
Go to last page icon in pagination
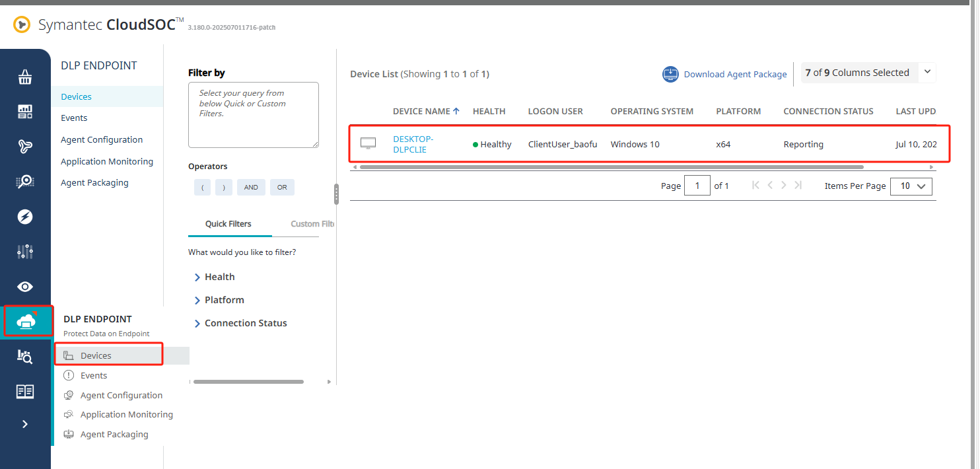coord(798,185)
